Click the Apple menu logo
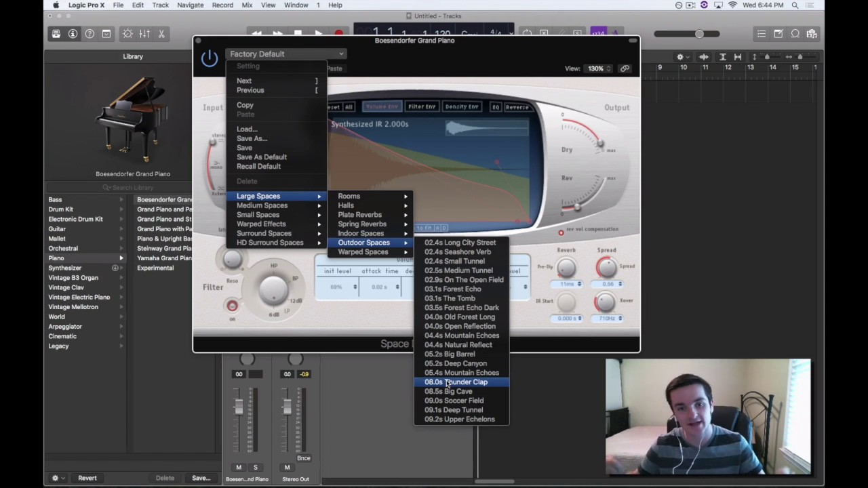 click(x=56, y=5)
